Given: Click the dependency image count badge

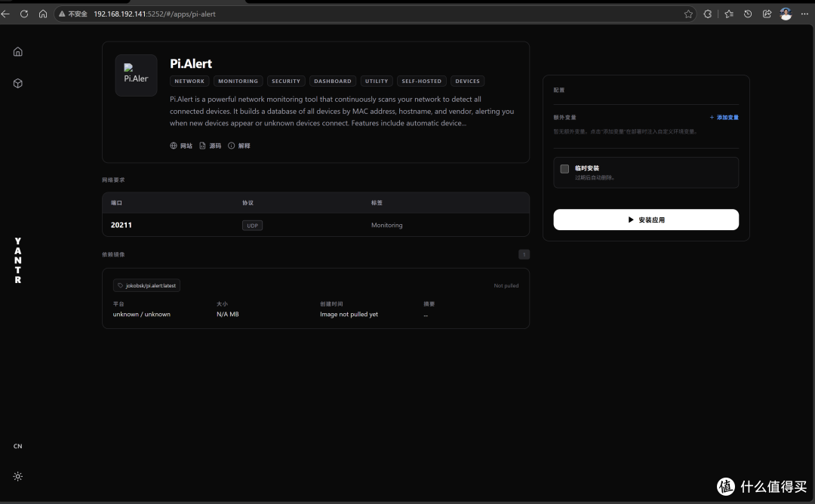Looking at the screenshot, I should (524, 254).
